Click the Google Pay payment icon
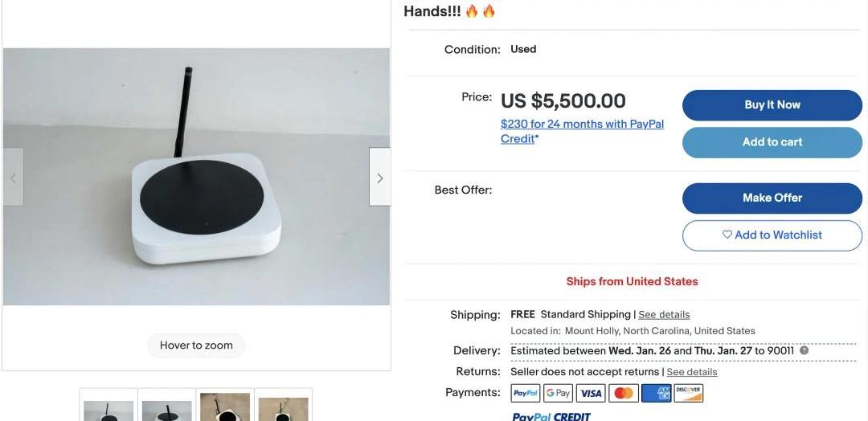 558,393
